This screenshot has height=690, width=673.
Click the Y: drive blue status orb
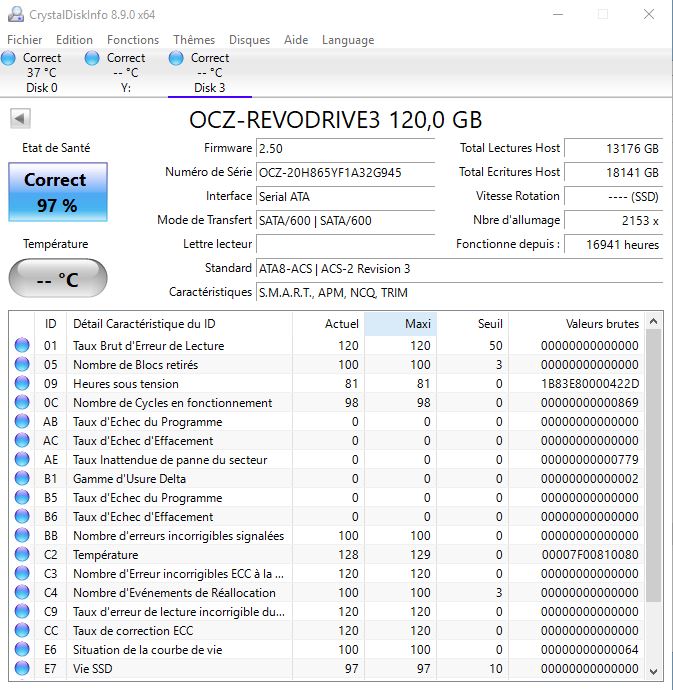point(92,58)
